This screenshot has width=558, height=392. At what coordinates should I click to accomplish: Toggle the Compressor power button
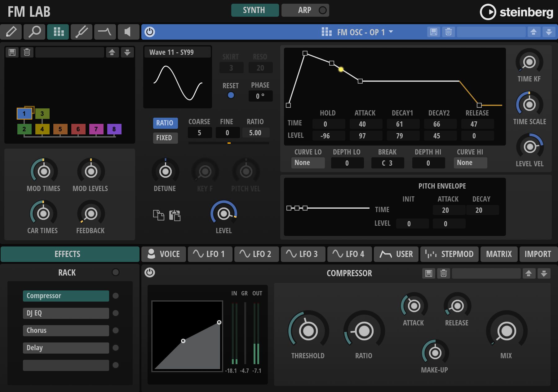pyautogui.click(x=150, y=272)
